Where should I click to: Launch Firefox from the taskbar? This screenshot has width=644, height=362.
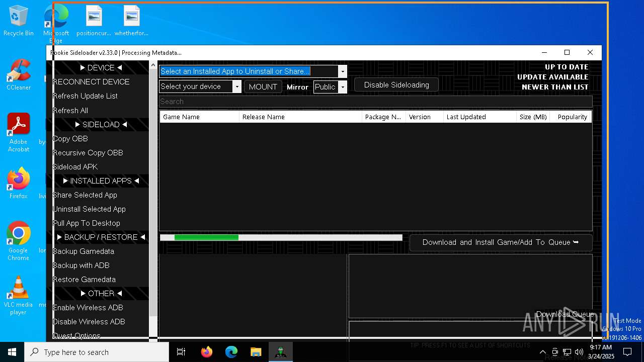pos(207,352)
